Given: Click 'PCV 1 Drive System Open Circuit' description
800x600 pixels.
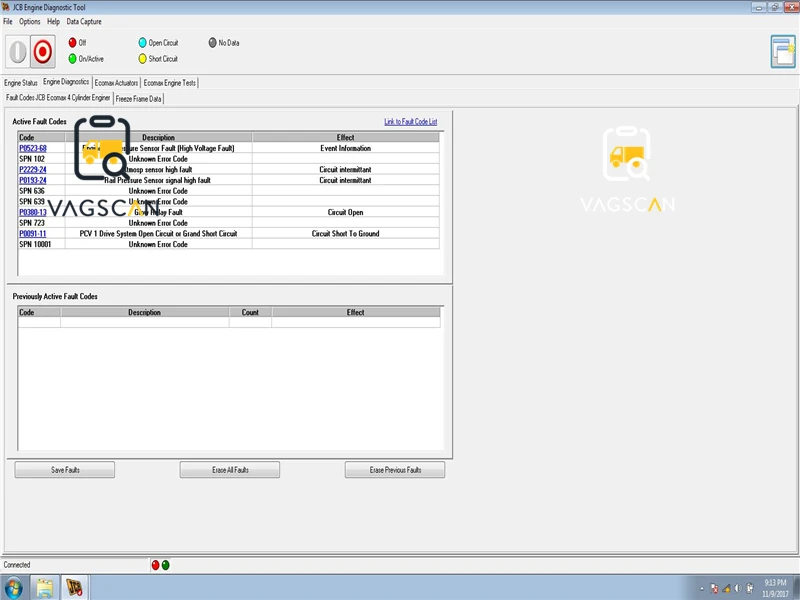Looking at the screenshot, I should 158,234.
